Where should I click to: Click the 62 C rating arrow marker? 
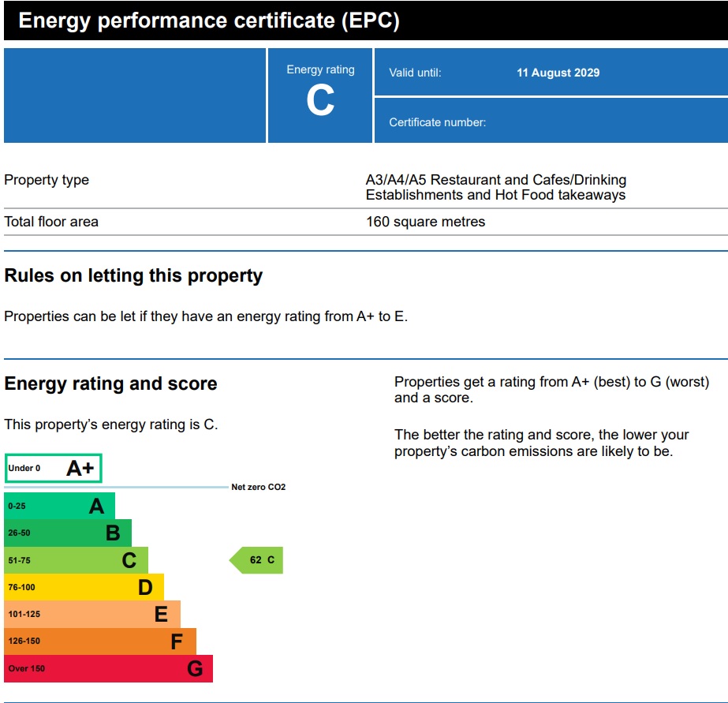point(257,560)
